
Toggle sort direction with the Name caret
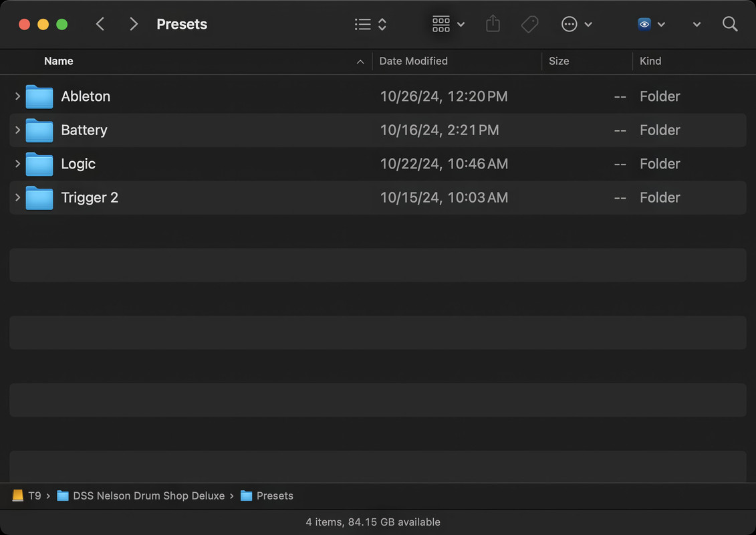coord(360,62)
